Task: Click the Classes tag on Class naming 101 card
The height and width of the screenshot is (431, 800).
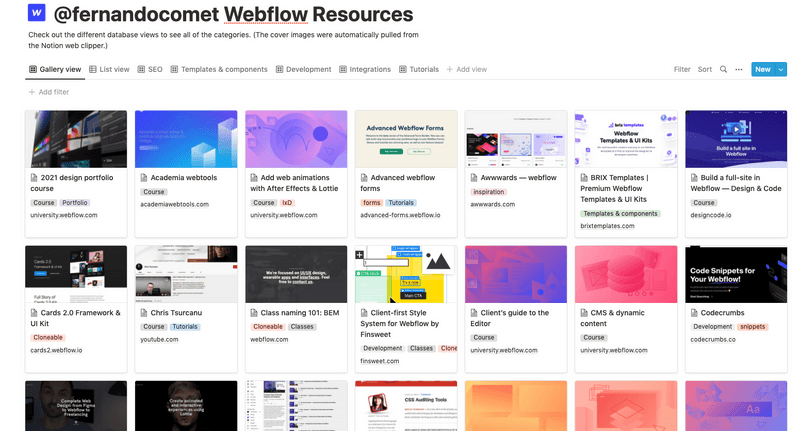Action: point(302,327)
